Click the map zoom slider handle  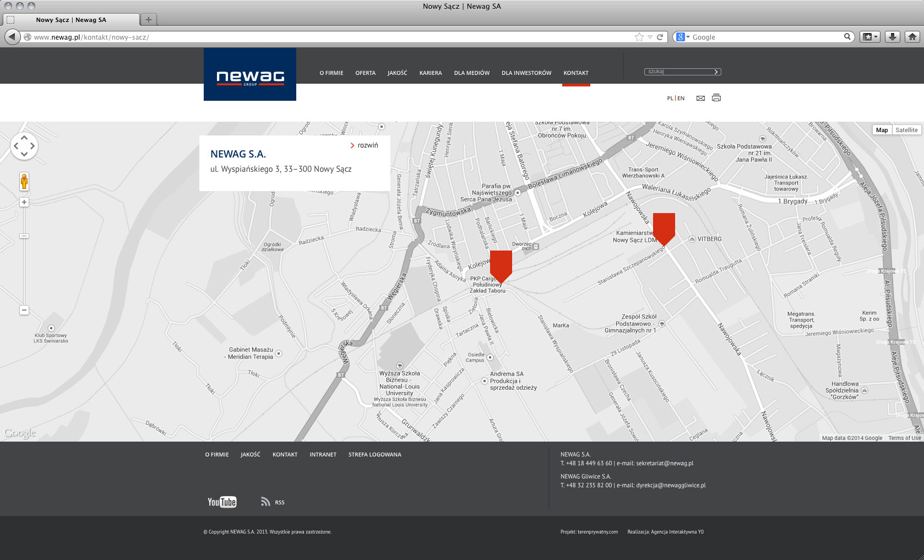24,236
